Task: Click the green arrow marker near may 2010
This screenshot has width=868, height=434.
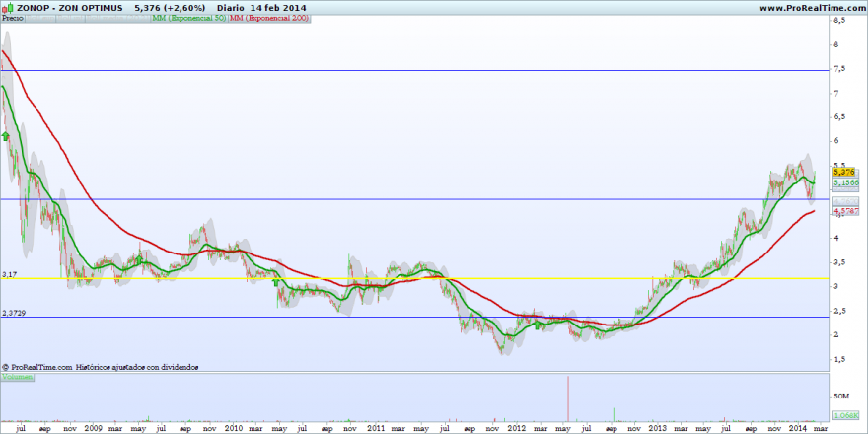Action: click(275, 282)
